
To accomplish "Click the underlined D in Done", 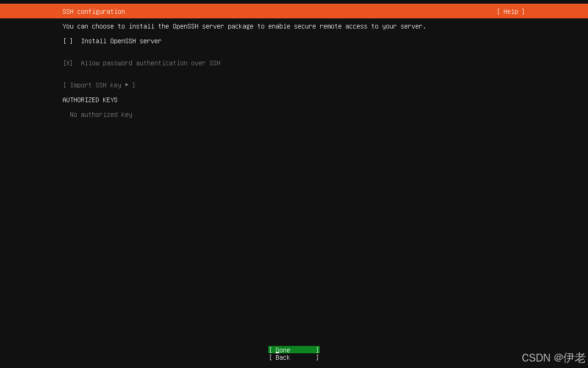I will [x=277, y=350].
